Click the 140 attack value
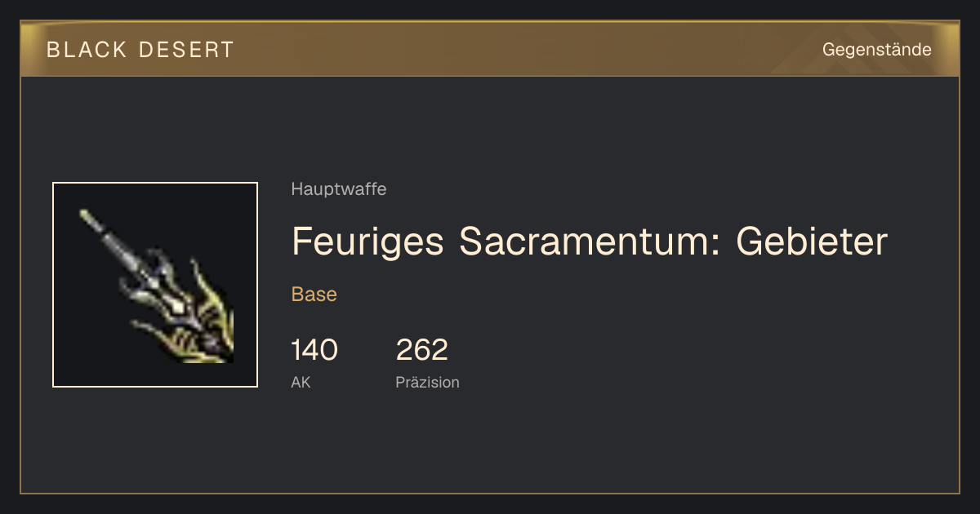 pos(314,350)
